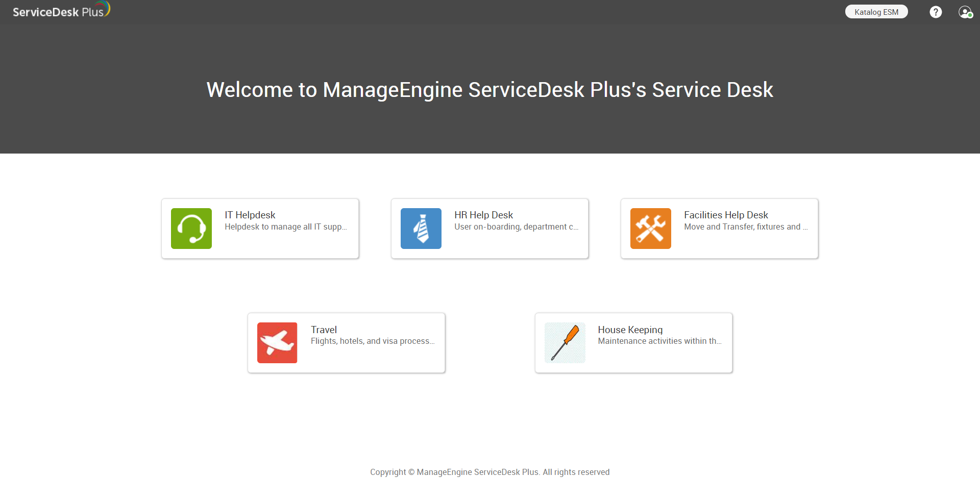Select the House Keeping service desk card
Image resolution: width=980 pixels, height=478 pixels.
point(633,342)
